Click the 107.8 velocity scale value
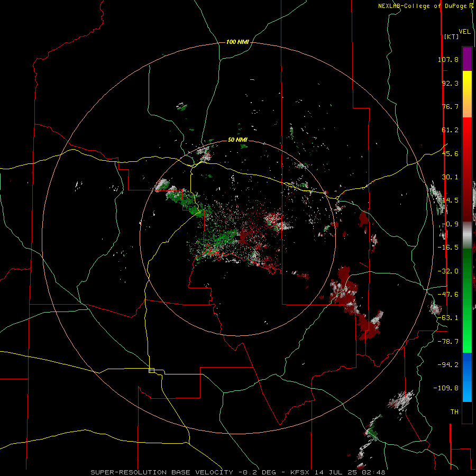 coord(448,59)
